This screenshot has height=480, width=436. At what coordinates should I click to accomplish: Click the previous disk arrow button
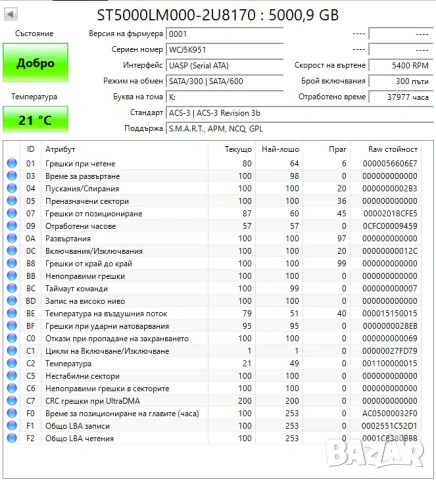11,14
